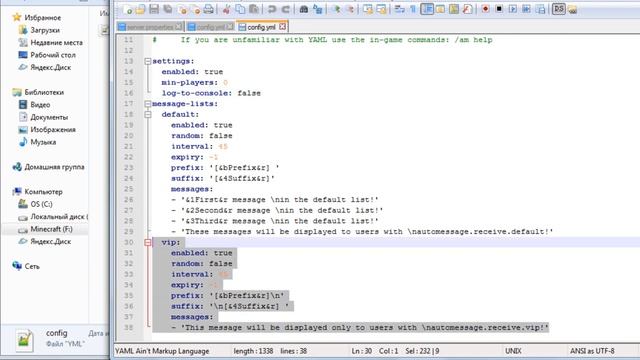Image resolution: width=640 pixels, height=360 pixels.
Task: Close the server.properties tab
Action: point(178,27)
